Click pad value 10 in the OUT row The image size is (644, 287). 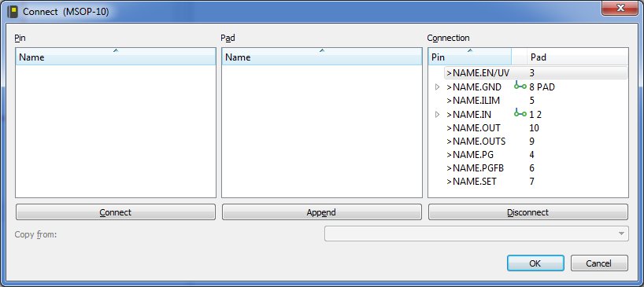[534, 128]
